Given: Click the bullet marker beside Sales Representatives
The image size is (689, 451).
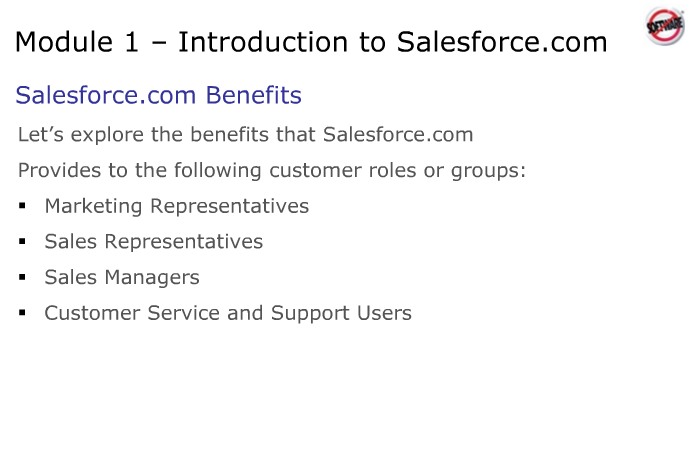Looking at the screenshot, I should [x=22, y=243].
